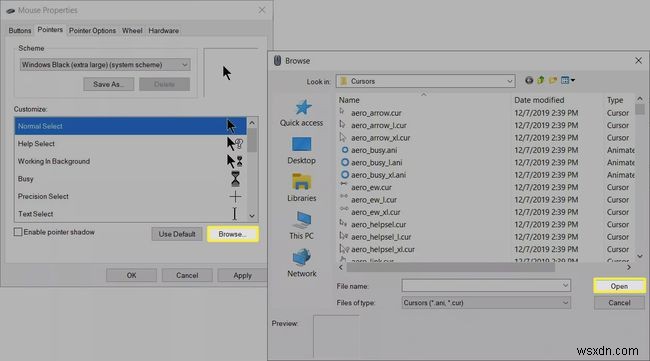
Task: Click the file list horizontal scroll left arrow
Action: click(x=341, y=268)
